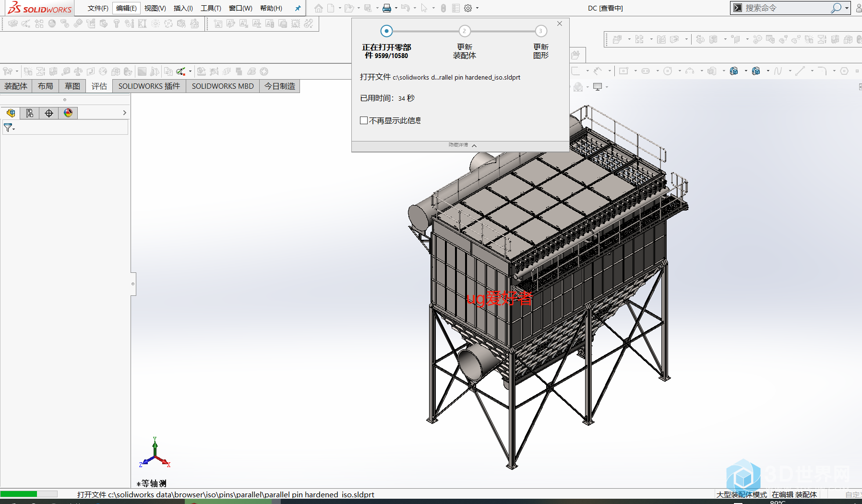Open the Options gear dropdown arrow

pyautogui.click(x=477, y=8)
